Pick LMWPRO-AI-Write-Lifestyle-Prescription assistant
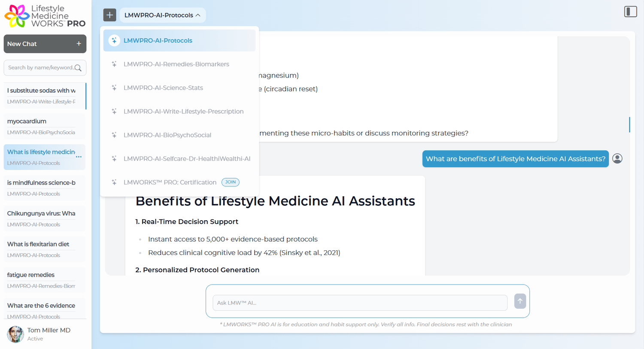 [179, 111]
